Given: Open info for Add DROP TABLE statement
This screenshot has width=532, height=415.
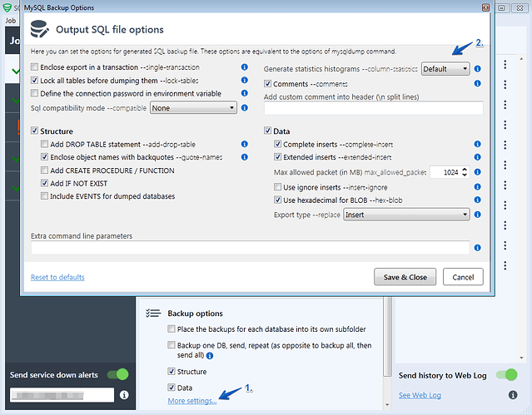Looking at the screenshot, I should click(244, 144).
